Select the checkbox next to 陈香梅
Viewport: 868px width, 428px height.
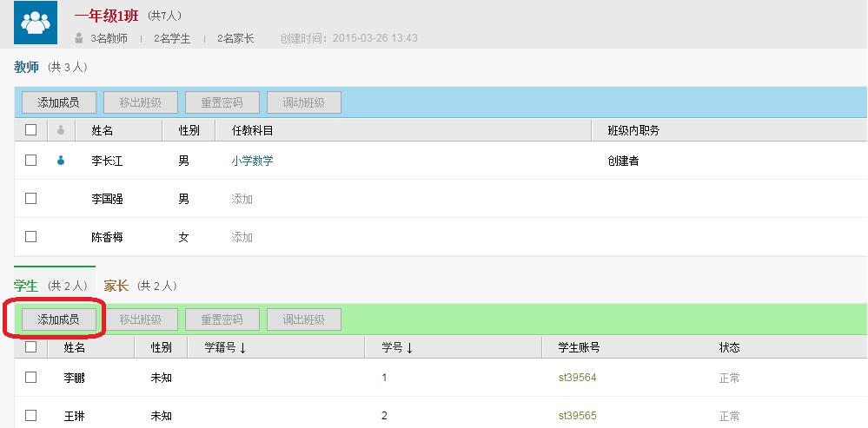point(31,237)
